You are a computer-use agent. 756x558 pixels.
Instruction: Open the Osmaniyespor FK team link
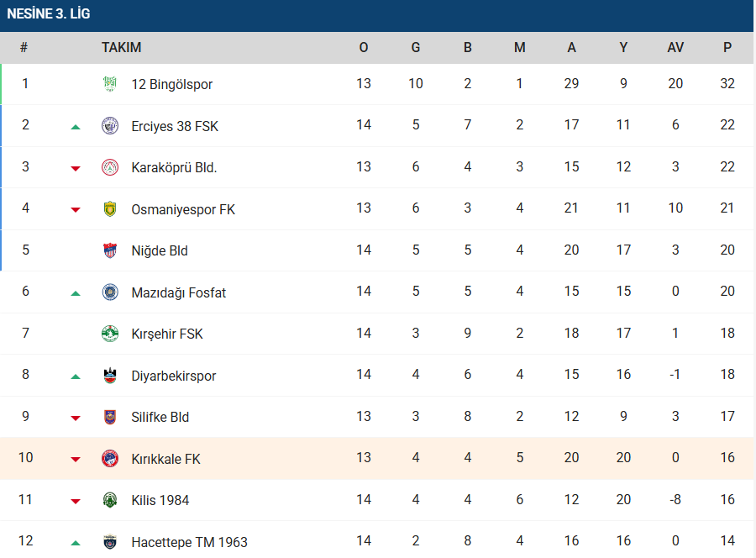pyautogui.click(x=183, y=209)
